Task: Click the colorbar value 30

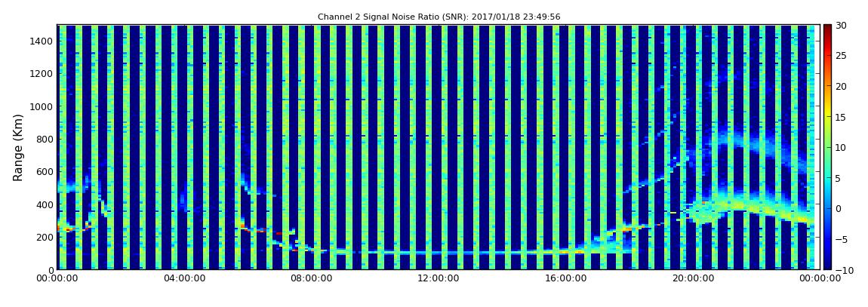Action: coord(841,25)
